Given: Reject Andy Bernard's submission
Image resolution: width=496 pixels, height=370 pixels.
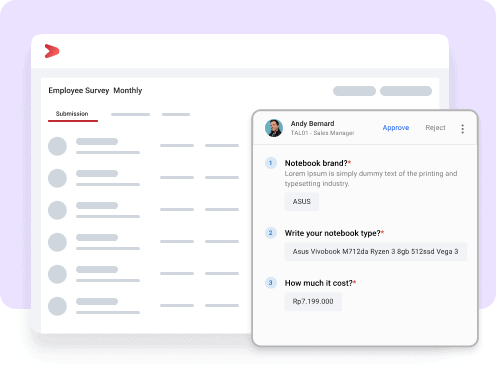Looking at the screenshot, I should click(435, 128).
